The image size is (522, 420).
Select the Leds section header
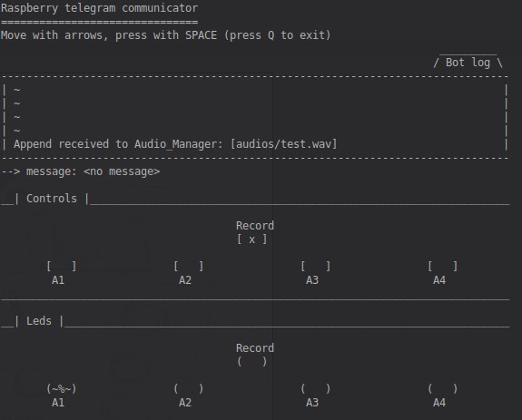click(39, 321)
